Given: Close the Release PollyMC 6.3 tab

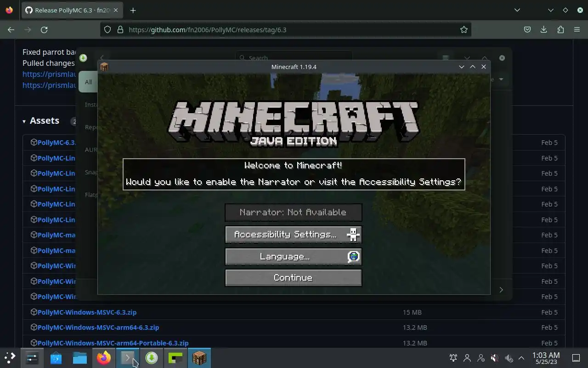Looking at the screenshot, I should point(116,10).
